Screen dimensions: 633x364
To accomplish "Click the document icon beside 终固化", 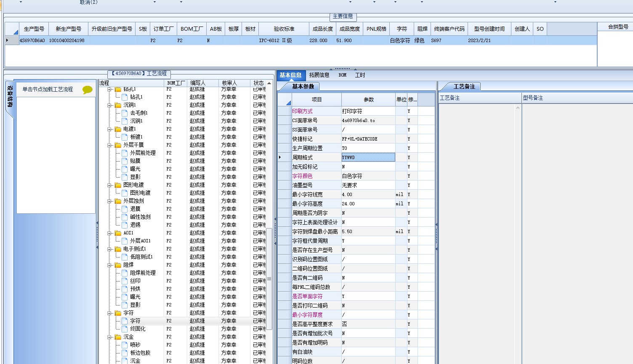I will 125,329.
